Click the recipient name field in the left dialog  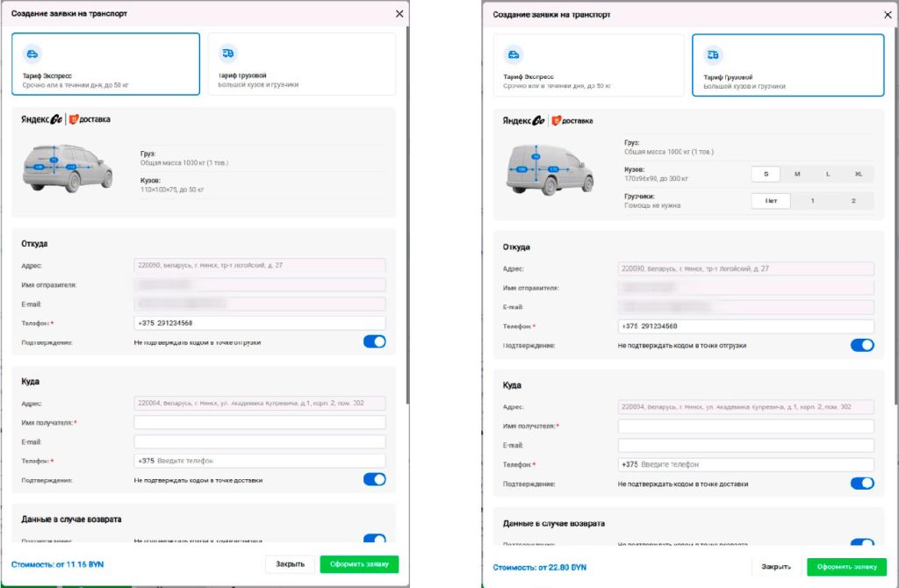point(260,422)
